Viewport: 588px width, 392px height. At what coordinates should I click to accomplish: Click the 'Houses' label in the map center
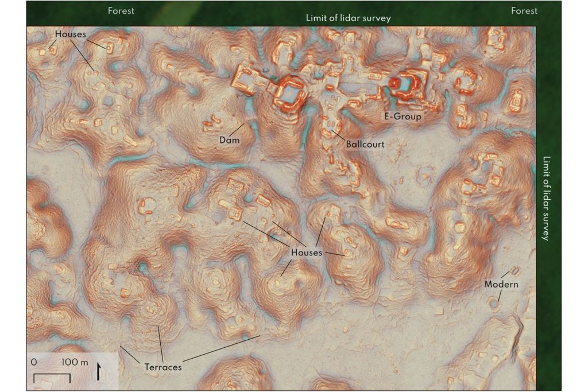tap(306, 253)
